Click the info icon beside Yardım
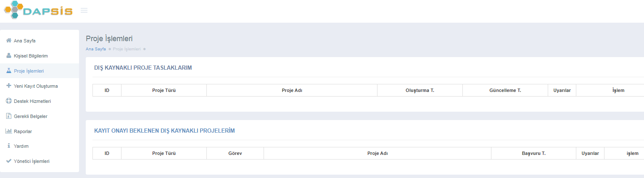The image size is (644, 178). [x=8, y=146]
